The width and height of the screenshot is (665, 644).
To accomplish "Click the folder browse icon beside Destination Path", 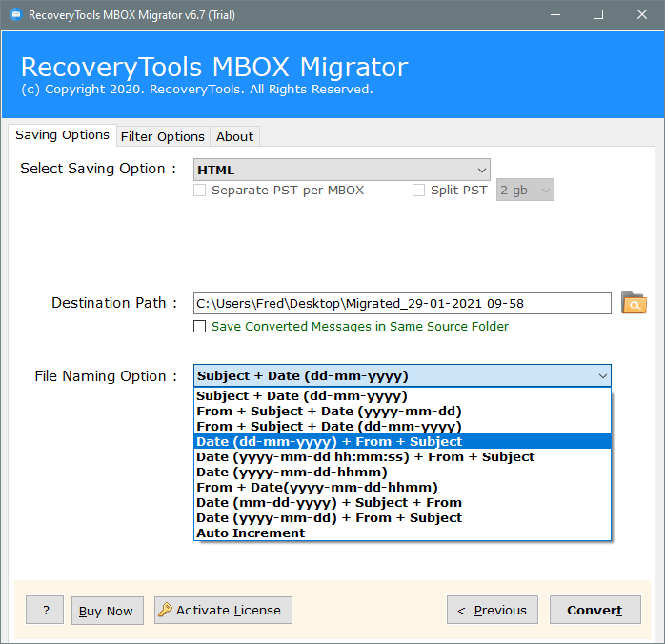I will [634, 303].
